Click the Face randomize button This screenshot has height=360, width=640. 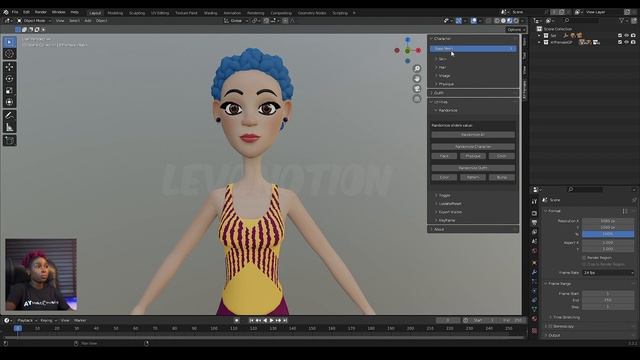point(444,156)
